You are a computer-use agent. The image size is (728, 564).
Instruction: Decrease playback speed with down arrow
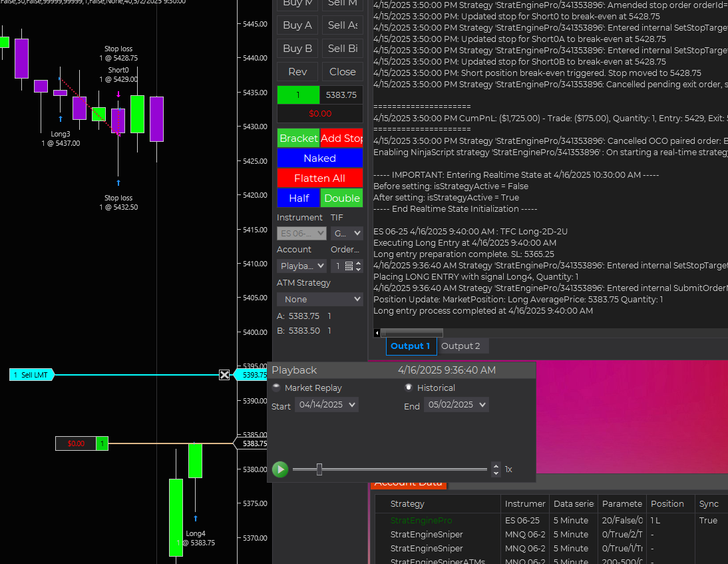496,473
